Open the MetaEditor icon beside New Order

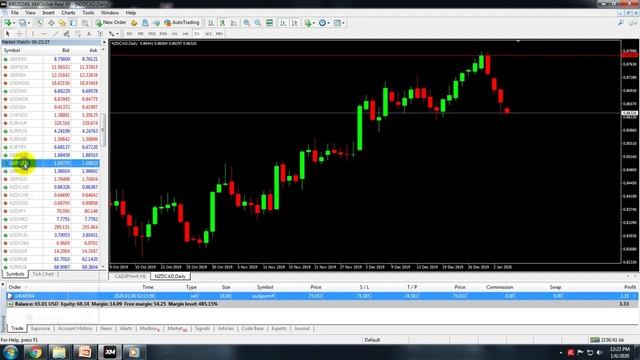coord(134,23)
